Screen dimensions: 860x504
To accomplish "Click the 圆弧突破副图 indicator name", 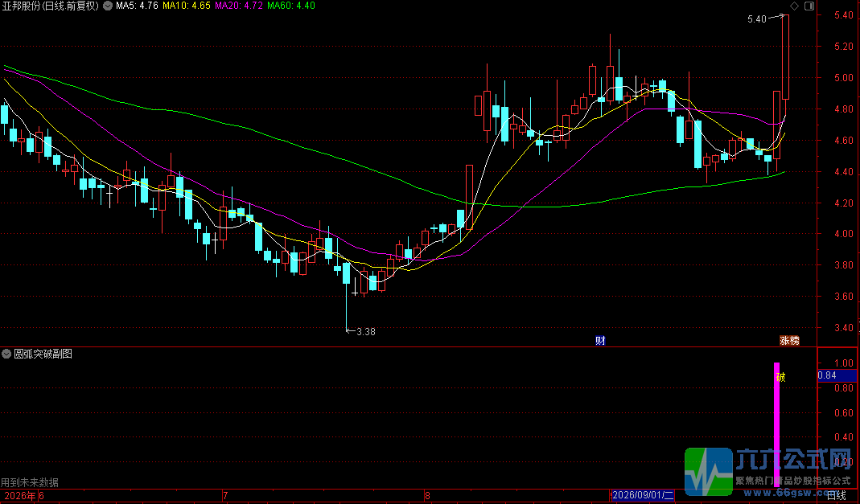I will tap(43, 354).
